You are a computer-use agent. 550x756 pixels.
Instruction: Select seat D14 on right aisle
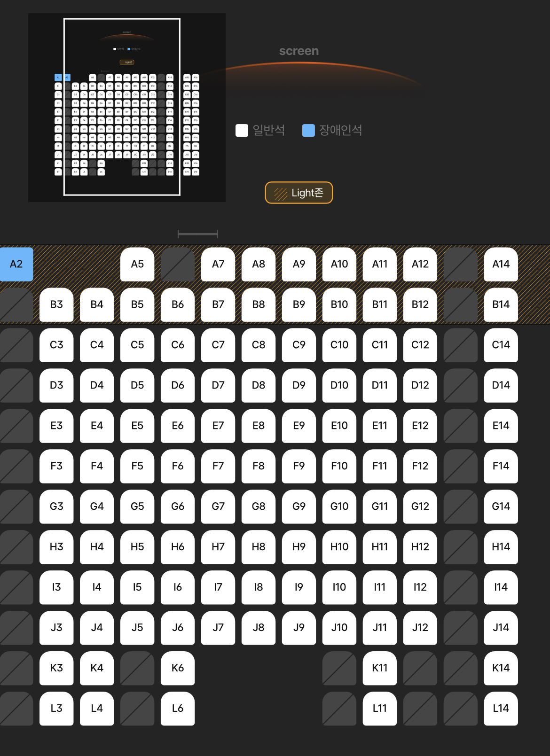click(x=501, y=385)
